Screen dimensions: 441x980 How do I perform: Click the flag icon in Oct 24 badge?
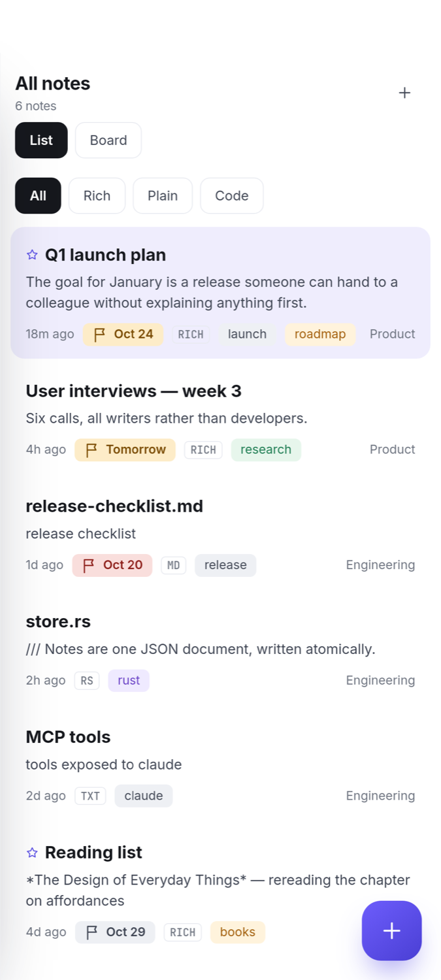99,335
